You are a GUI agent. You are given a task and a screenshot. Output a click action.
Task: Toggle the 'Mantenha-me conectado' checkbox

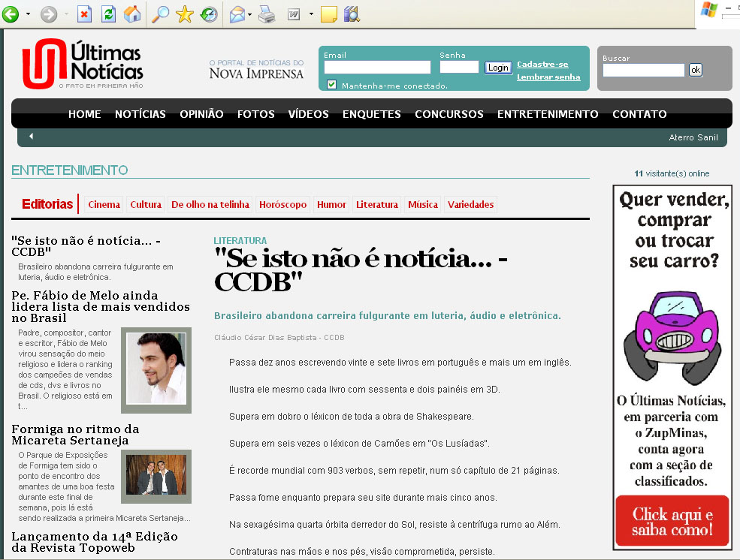[331, 85]
